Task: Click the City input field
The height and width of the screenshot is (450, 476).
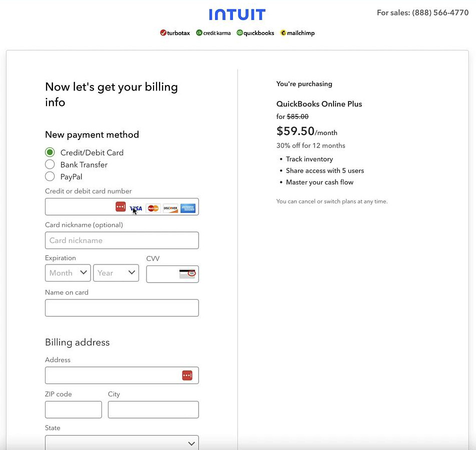Action: pyautogui.click(x=153, y=409)
